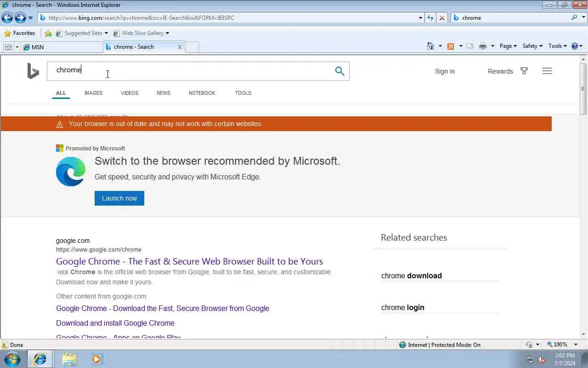This screenshot has width=588, height=368.
Task: Switch to NEWS search tab
Action: (163, 93)
